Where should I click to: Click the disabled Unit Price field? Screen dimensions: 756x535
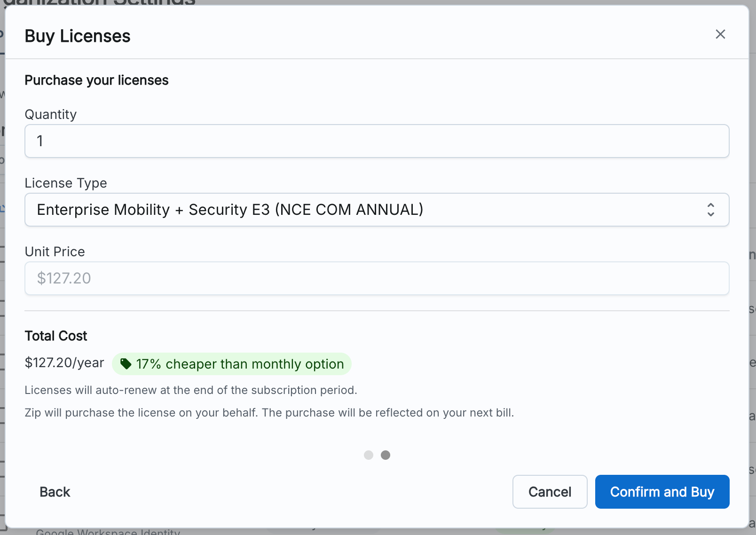[x=377, y=278]
